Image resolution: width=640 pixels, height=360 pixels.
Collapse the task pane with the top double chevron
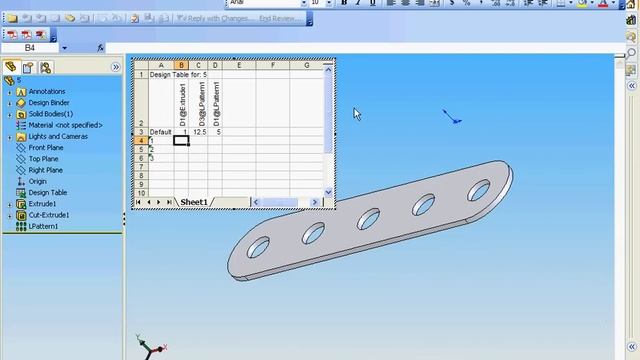632,86
